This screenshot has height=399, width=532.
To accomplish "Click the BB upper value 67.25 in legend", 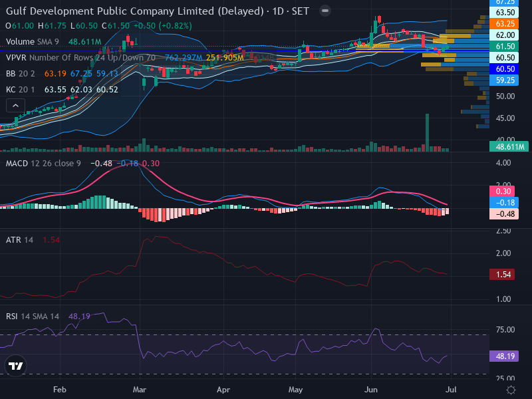I will pyautogui.click(x=81, y=74).
